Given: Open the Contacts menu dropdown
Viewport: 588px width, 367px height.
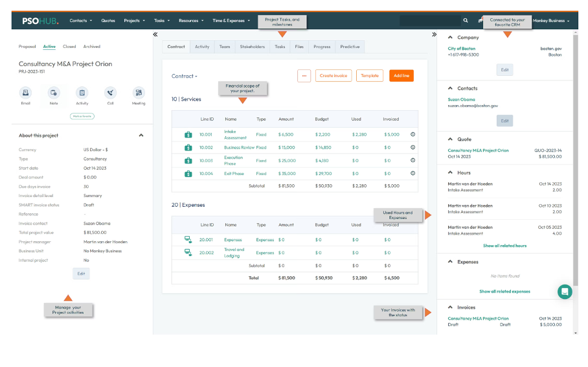Looking at the screenshot, I should point(81,21).
